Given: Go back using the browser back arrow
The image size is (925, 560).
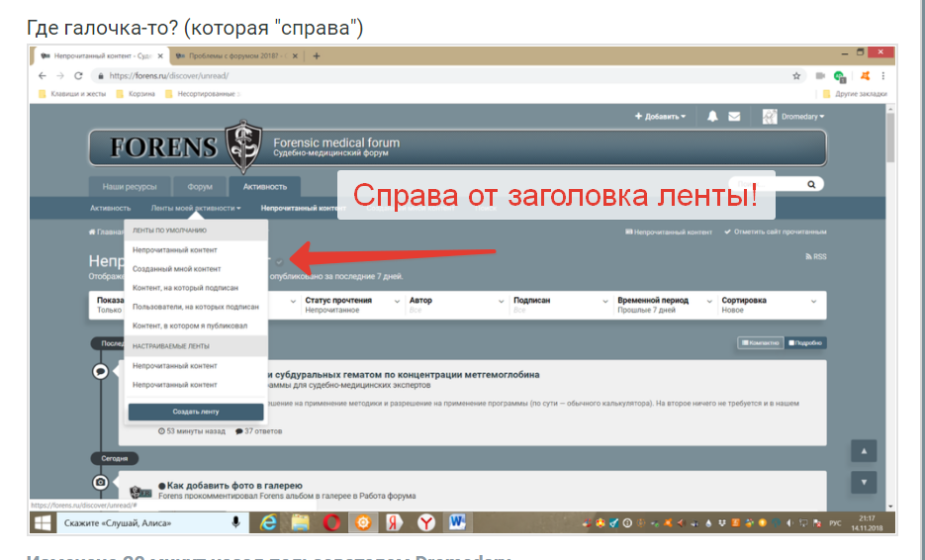Looking at the screenshot, I should pos(42,75).
